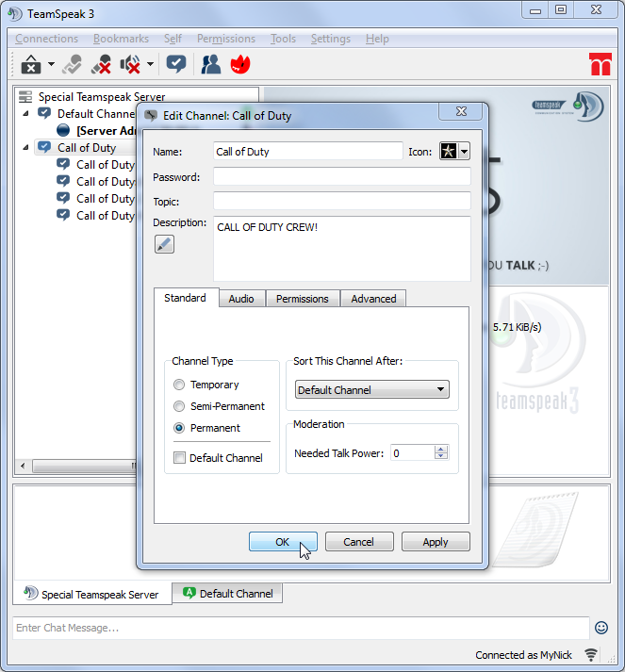Switch to the Advanced tab

(373, 299)
